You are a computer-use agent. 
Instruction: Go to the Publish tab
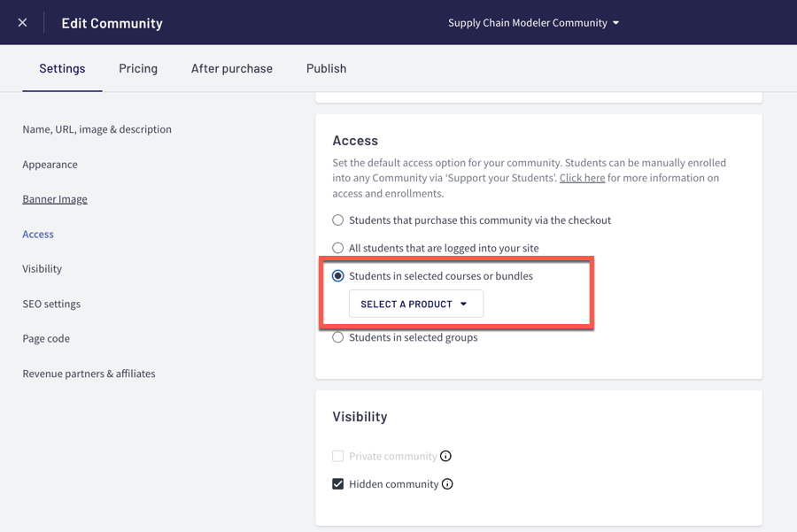click(326, 68)
